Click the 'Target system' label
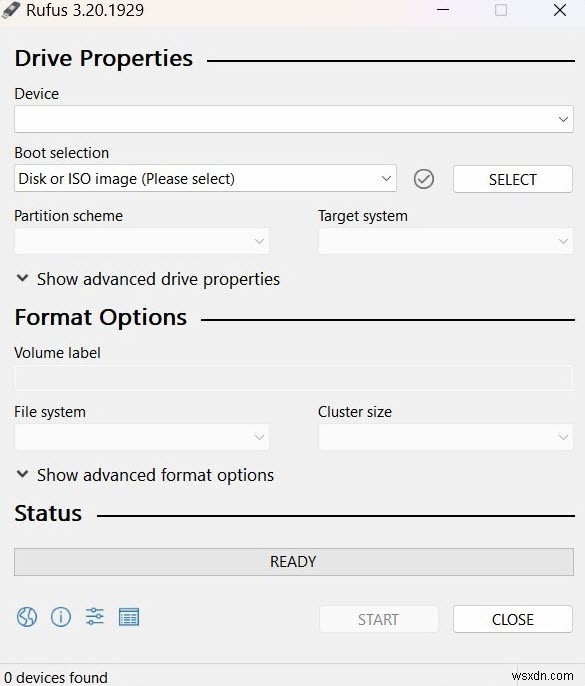585x686 pixels. coord(363,216)
